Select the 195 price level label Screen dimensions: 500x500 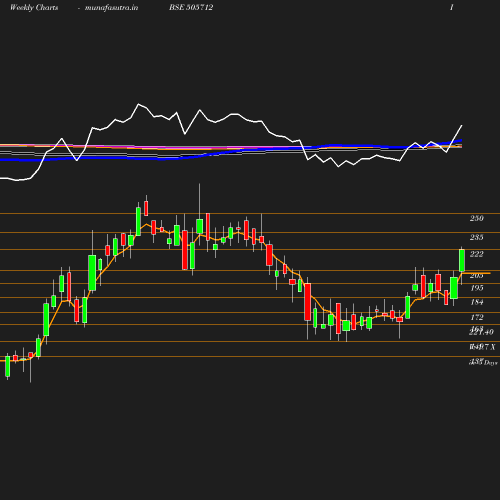click(477, 288)
